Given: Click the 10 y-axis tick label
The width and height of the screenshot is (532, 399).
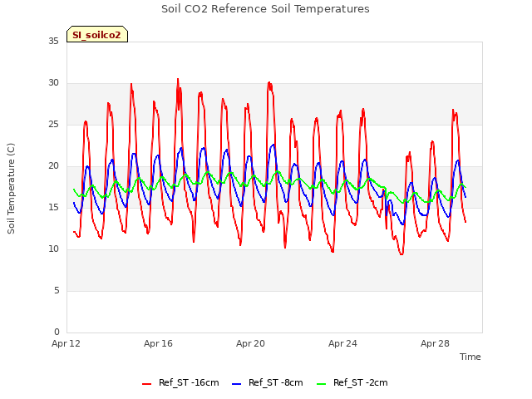Looking at the screenshot, I should coord(53,249).
